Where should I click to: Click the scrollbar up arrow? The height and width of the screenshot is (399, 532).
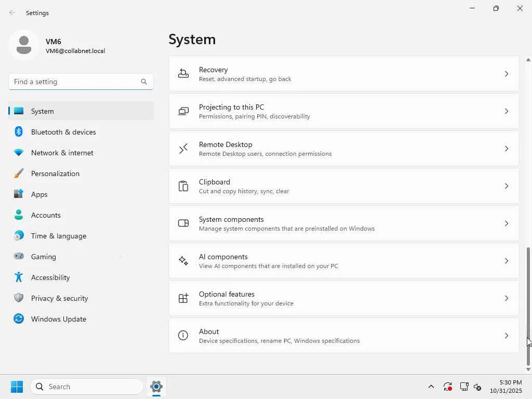click(x=528, y=60)
